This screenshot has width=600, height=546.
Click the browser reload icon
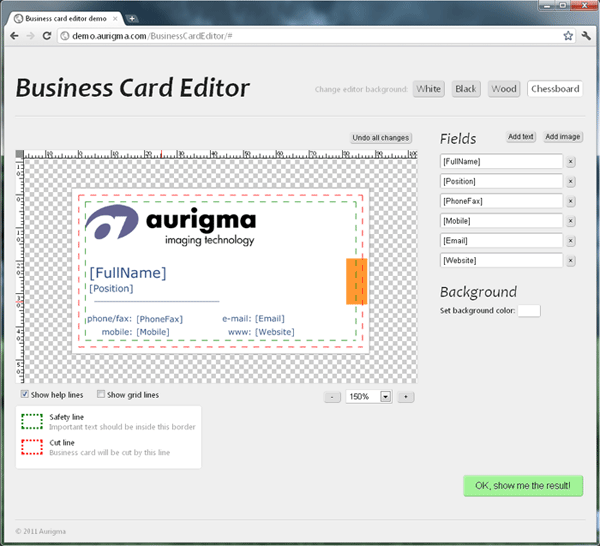click(x=47, y=35)
